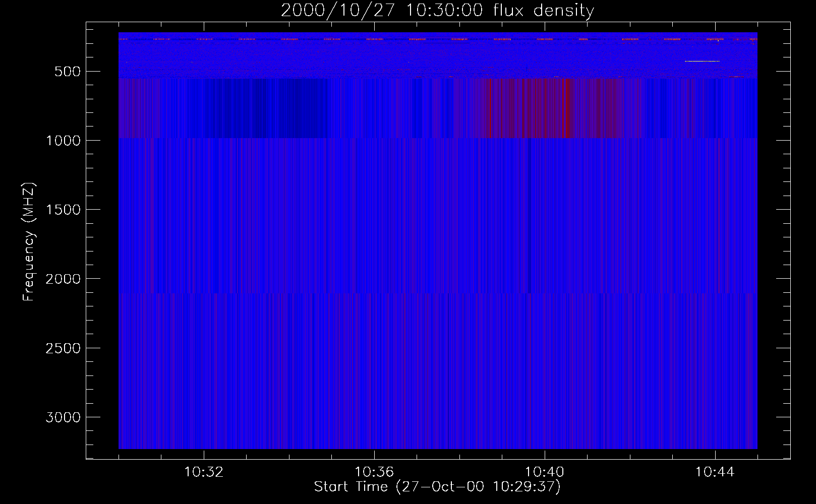Click the 10:32 time tick label
The height and width of the screenshot is (504, 816).
pos(204,472)
